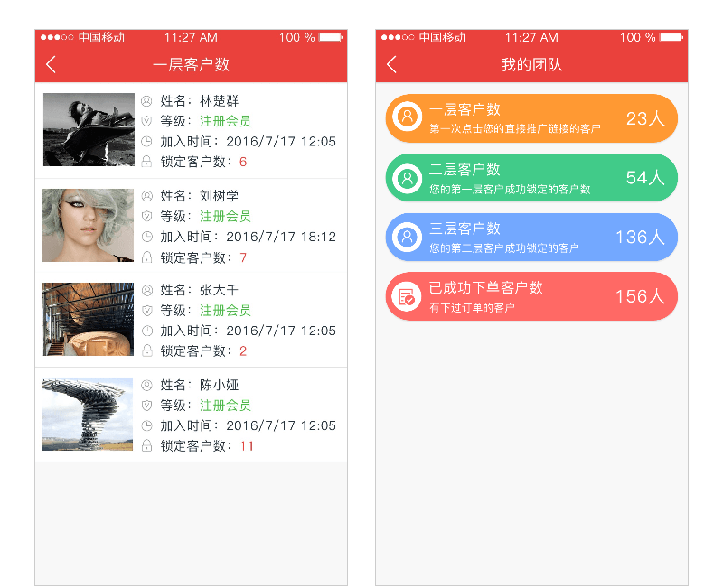The height and width of the screenshot is (588, 723).
Task: Click user icon on blue 三层客户数 card
Action: click(408, 237)
